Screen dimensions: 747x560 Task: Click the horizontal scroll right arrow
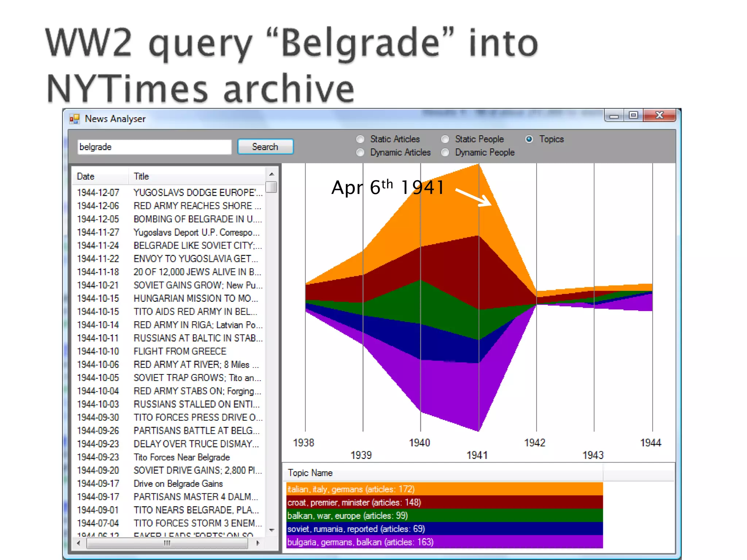click(258, 543)
